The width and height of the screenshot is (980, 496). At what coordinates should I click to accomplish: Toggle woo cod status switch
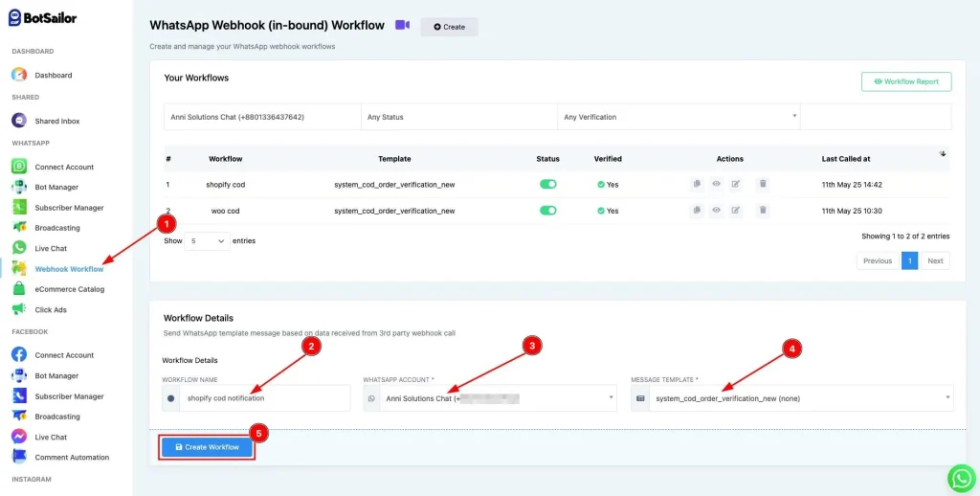tap(548, 211)
